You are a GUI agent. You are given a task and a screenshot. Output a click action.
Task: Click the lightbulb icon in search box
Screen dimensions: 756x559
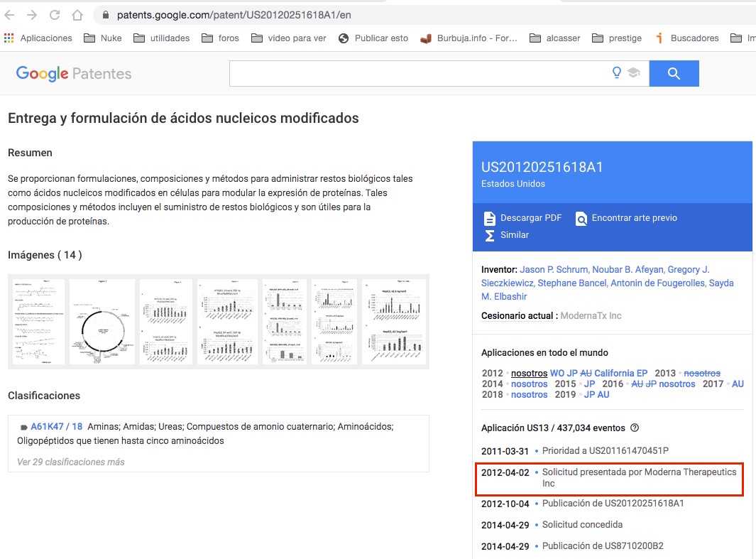(617, 72)
